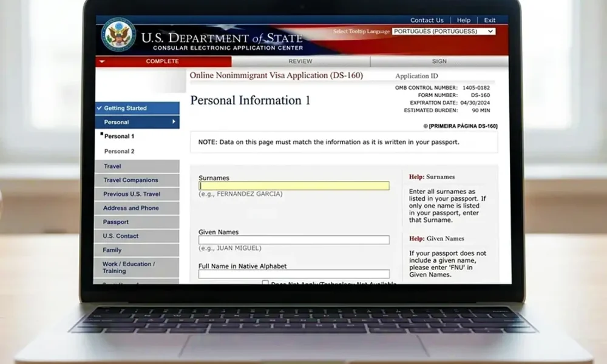Click the passport match NOTE text

[328, 142]
